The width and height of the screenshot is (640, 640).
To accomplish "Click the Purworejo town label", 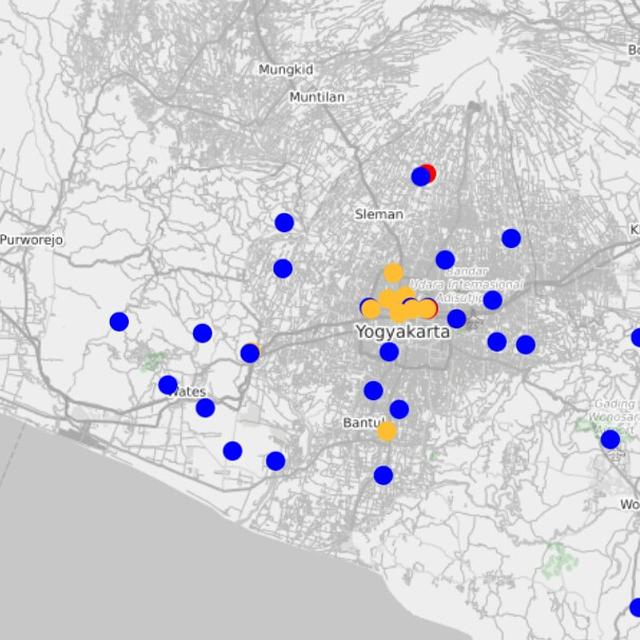I will tap(32, 240).
